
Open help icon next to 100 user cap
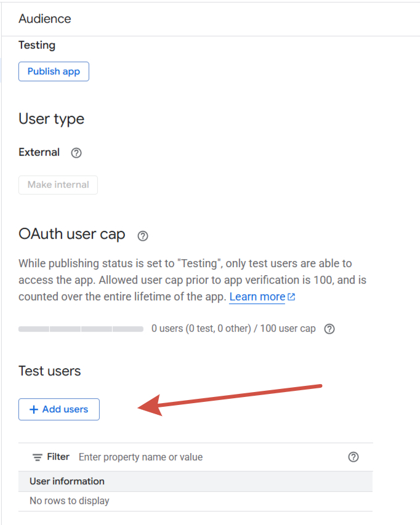tap(329, 329)
